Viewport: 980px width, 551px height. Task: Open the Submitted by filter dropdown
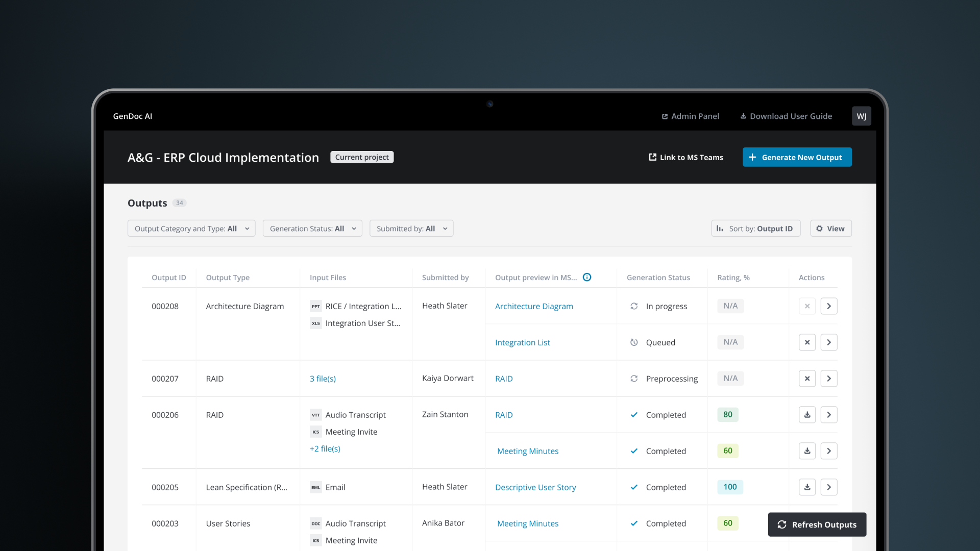click(411, 229)
